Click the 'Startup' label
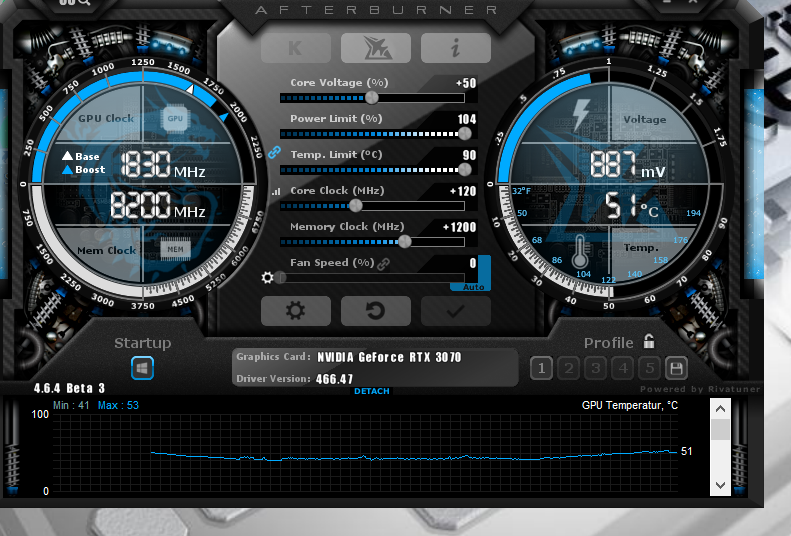791x536 pixels. point(142,343)
